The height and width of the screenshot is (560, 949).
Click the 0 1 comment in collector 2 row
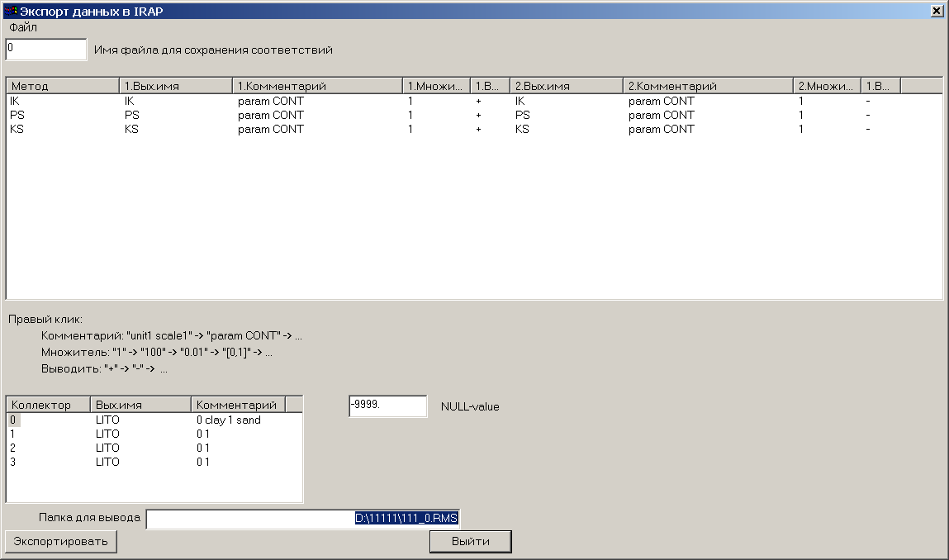[x=202, y=448]
